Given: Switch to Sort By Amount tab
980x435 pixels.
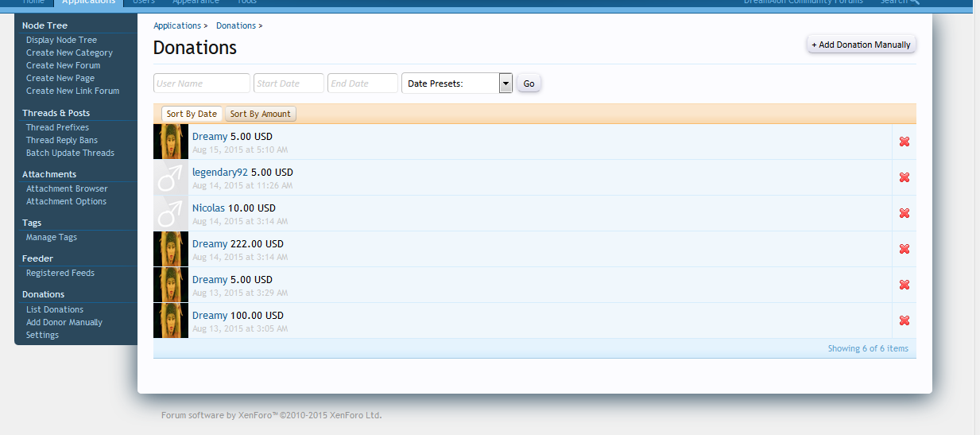Looking at the screenshot, I should click(x=261, y=114).
